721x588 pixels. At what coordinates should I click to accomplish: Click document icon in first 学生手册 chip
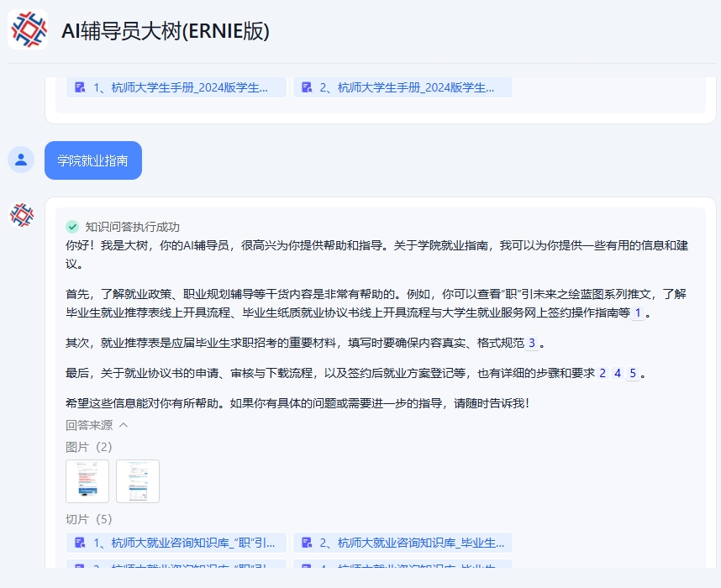[80, 87]
